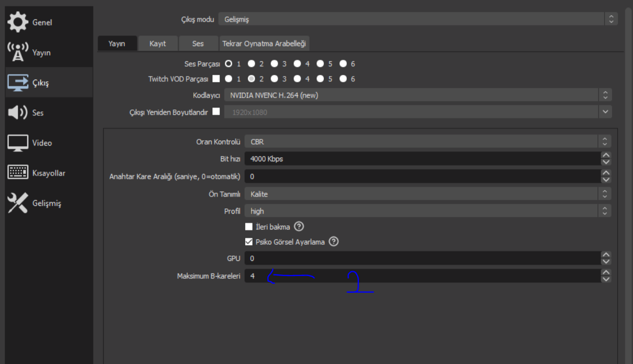Open the Kısayollar keyboard icon in sidebar
Screen dimensions: 633x364
coord(18,173)
